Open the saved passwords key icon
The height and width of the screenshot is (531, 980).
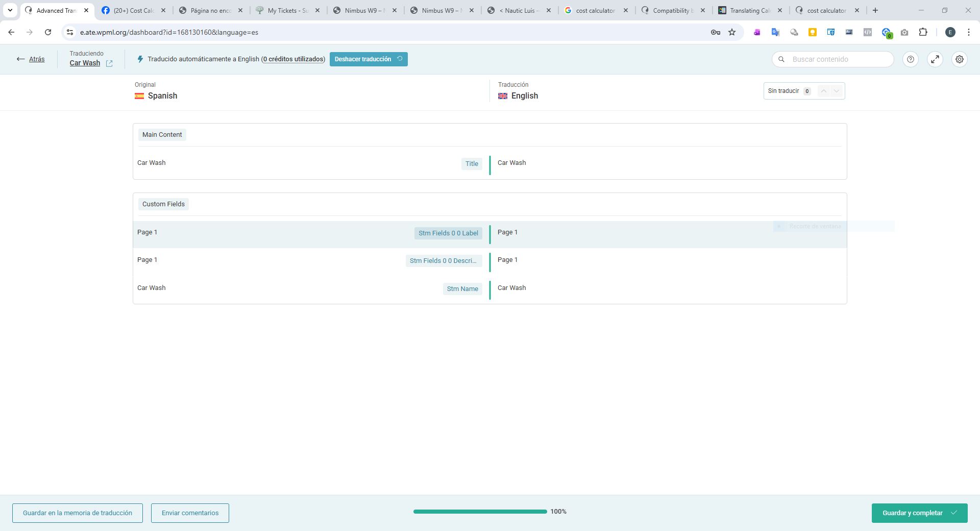pyautogui.click(x=716, y=32)
